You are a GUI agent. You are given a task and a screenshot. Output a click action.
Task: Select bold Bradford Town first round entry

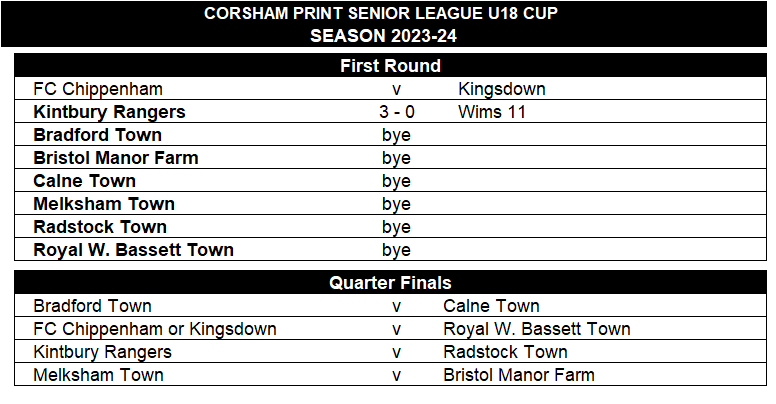[97, 135]
